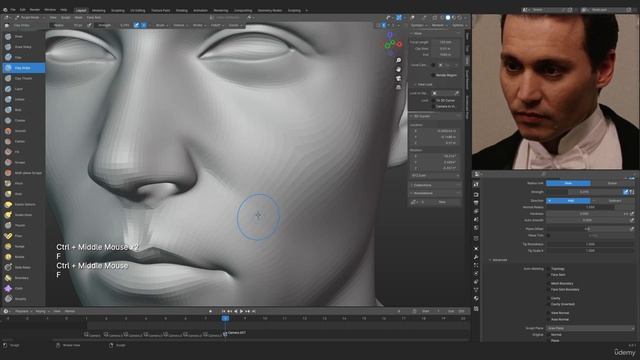
Task: Toggle Lock To 3D Cursor checkbox
Action: pyautogui.click(x=433, y=100)
